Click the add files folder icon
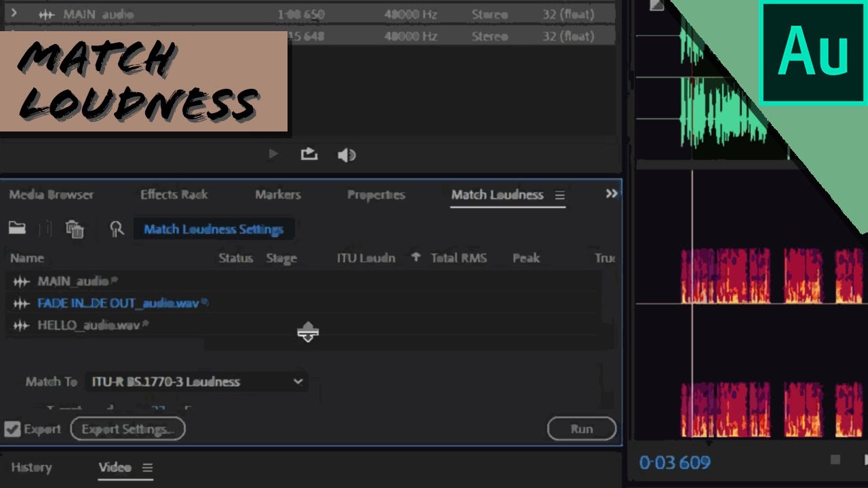Screen dimensions: 868x488 [x=17, y=228]
